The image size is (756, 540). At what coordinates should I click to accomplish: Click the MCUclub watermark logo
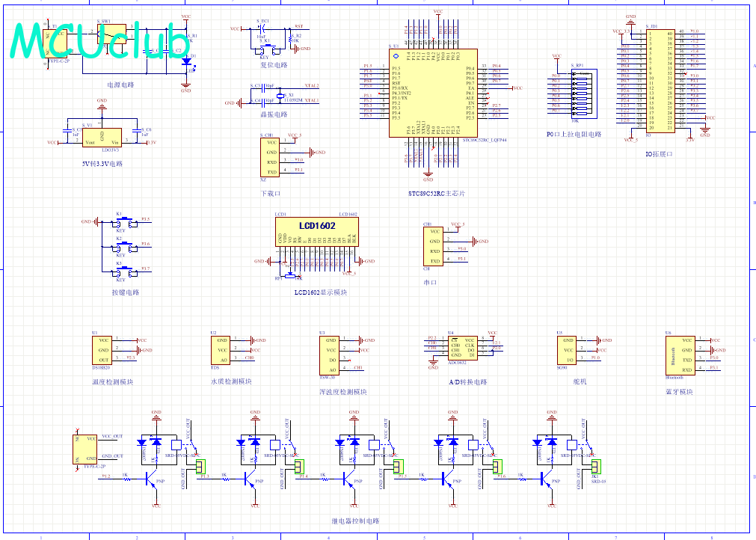(99, 41)
